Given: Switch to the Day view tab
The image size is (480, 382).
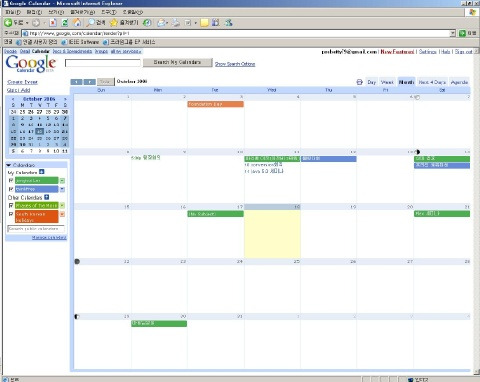Looking at the screenshot, I should click(372, 82).
